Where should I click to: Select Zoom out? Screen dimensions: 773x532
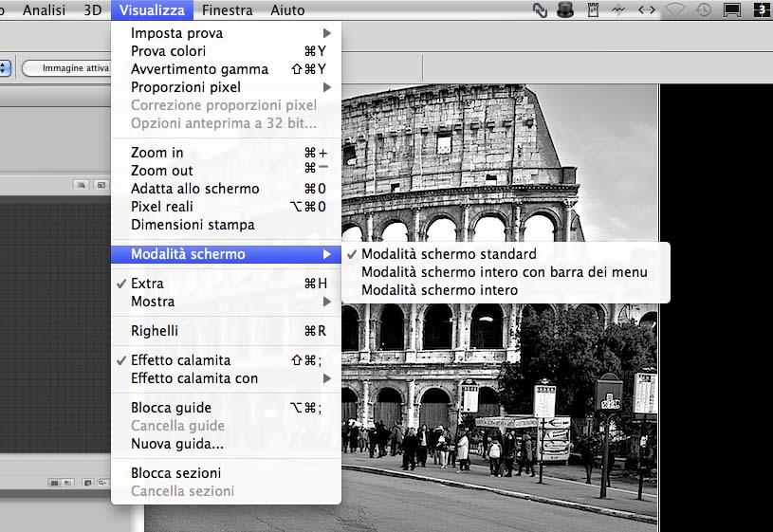click(227, 171)
